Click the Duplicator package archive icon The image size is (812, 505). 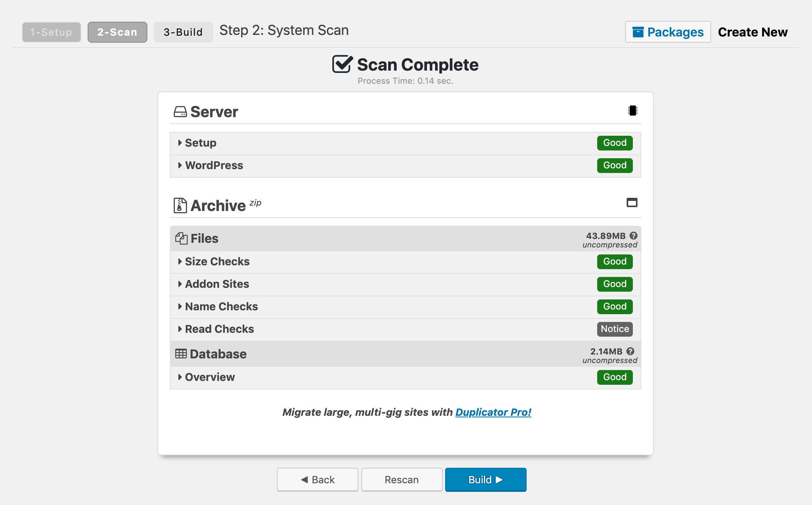click(x=180, y=205)
